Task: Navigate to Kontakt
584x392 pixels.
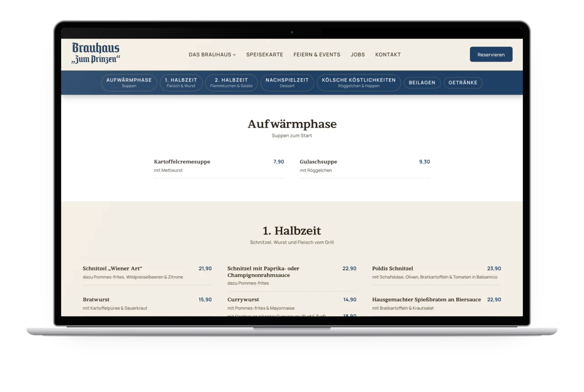Action: tap(388, 55)
